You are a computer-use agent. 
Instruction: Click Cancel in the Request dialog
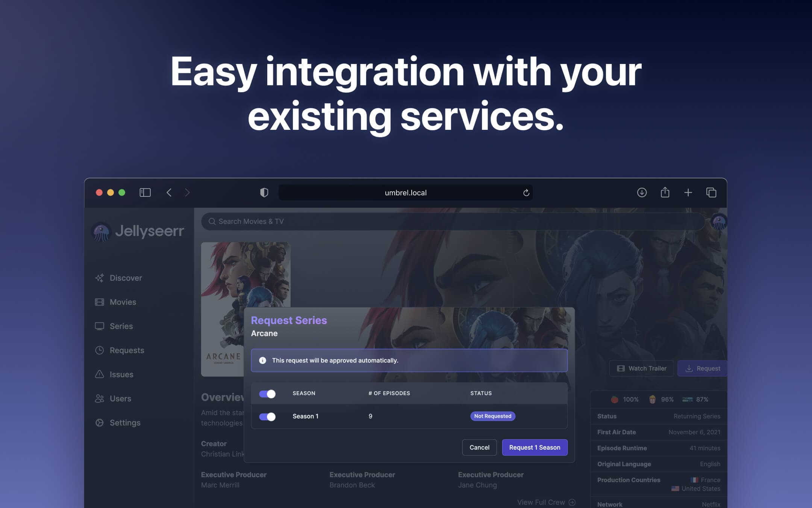[x=479, y=447]
